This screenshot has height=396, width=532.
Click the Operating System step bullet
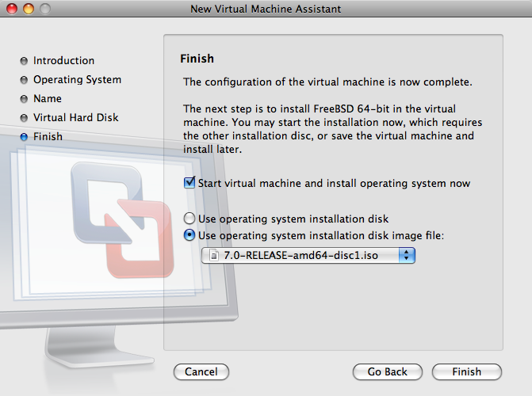(25, 80)
